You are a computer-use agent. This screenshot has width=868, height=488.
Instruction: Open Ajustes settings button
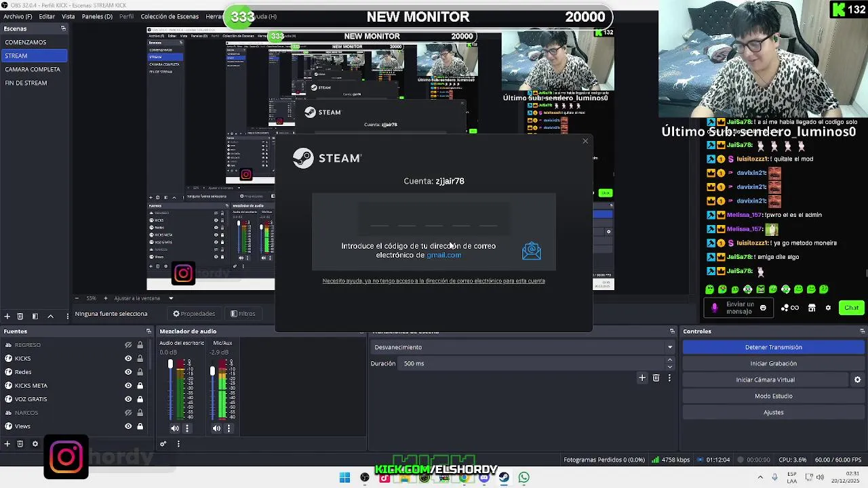click(773, 412)
